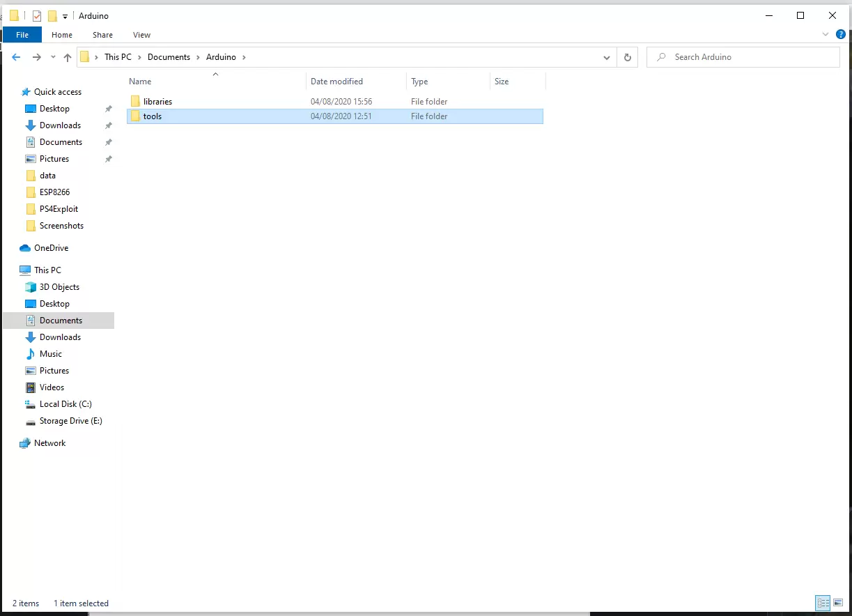Select the libraries folder icon

[135, 101]
